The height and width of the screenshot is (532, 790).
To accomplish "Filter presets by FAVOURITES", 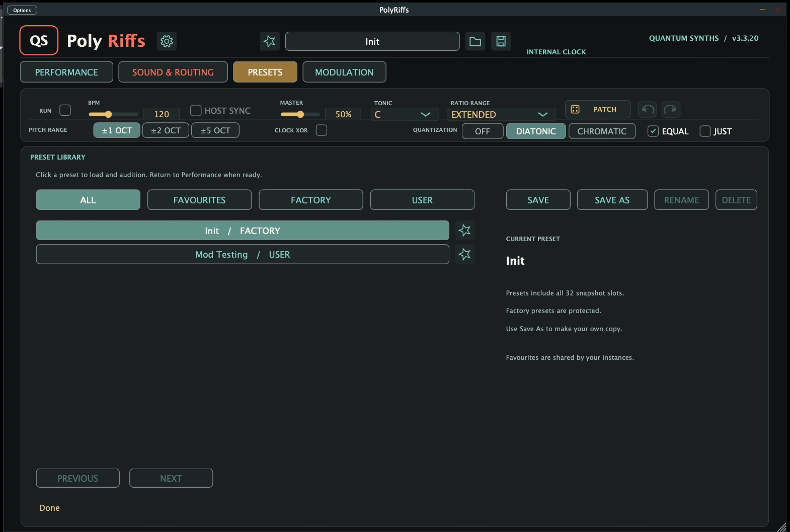I will click(199, 200).
